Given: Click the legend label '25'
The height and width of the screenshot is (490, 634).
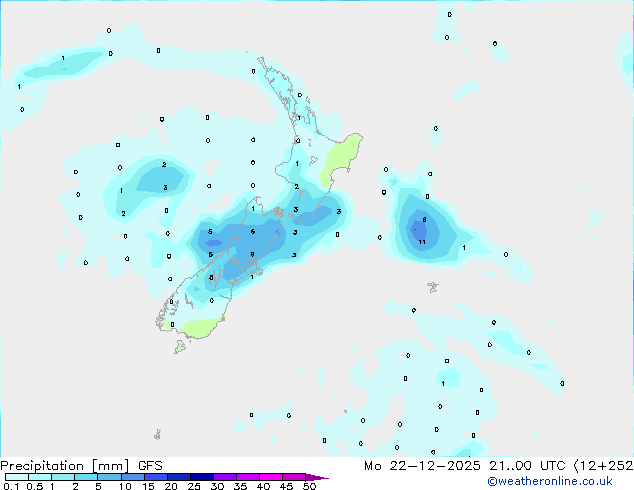Looking at the screenshot, I should (x=194, y=486).
